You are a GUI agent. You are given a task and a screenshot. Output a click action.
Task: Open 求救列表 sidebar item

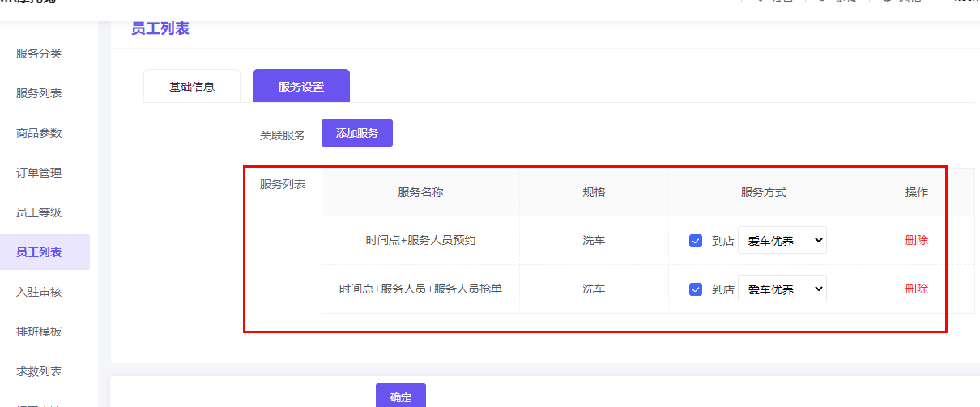coord(39,371)
